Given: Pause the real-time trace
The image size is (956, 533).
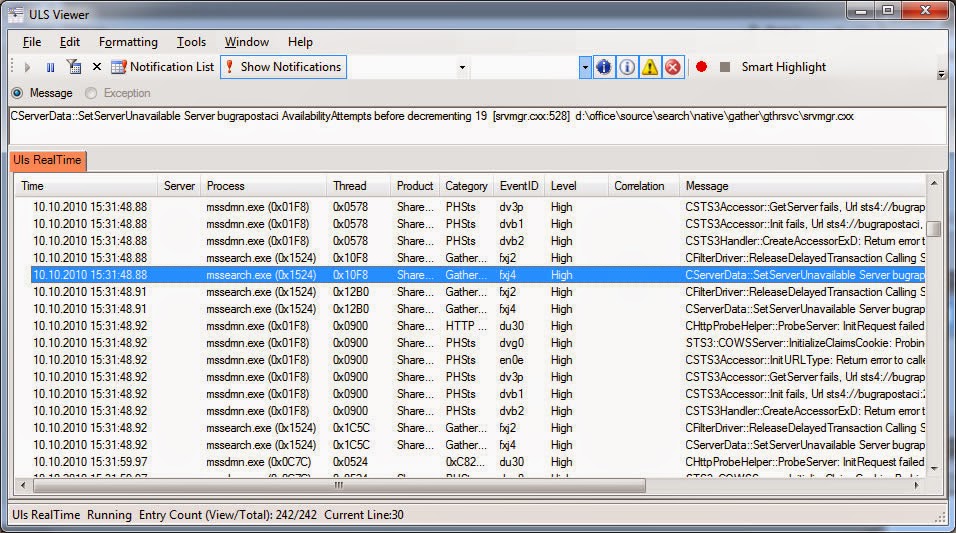Looking at the screenshot, I should tap(51, 67).
